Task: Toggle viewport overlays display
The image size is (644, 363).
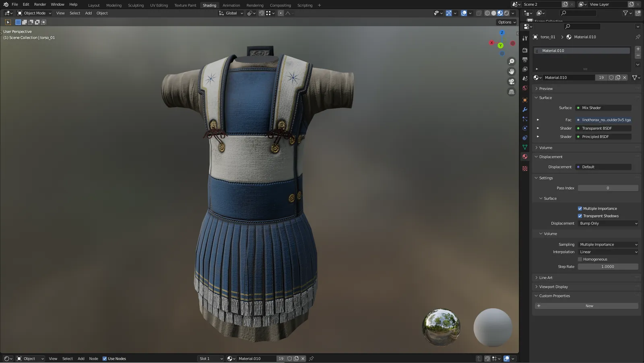Action: tap(464, 13)
